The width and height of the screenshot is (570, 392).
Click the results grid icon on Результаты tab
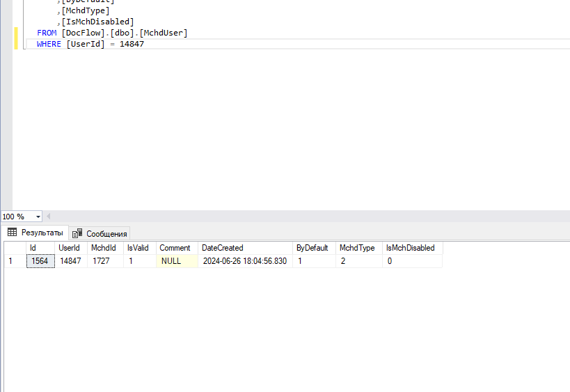pos(12,232)
